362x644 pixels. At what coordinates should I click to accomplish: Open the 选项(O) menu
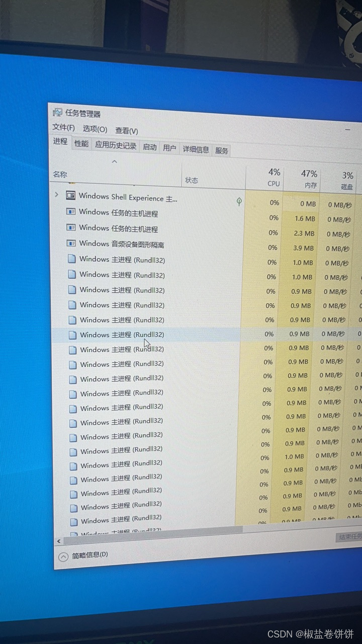tap(95, 129)
